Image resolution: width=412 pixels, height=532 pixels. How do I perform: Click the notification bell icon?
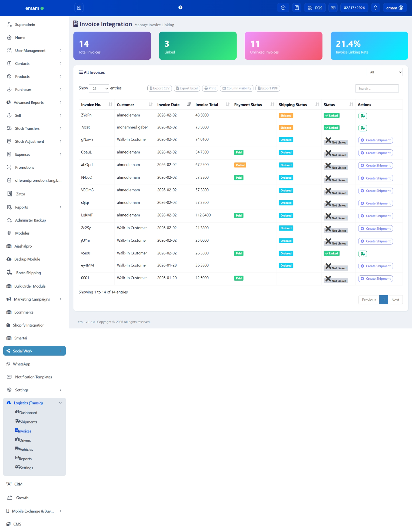(375, 8)
